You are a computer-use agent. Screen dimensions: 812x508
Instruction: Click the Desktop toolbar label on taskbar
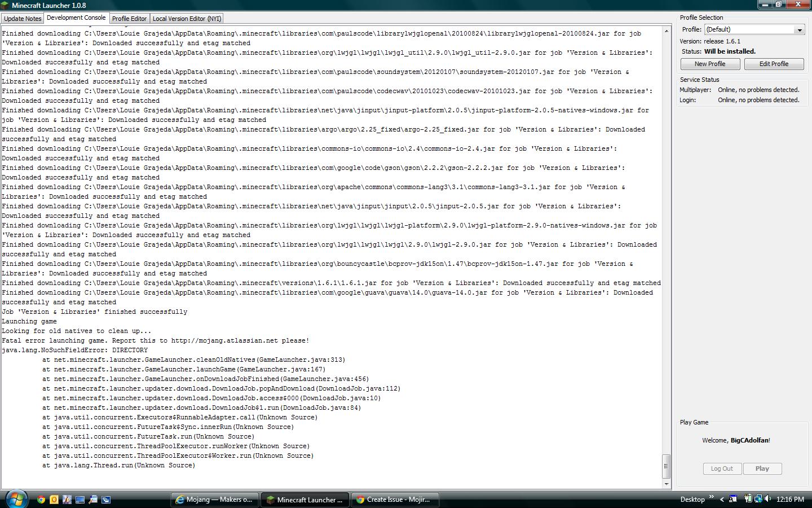[692, 500]
